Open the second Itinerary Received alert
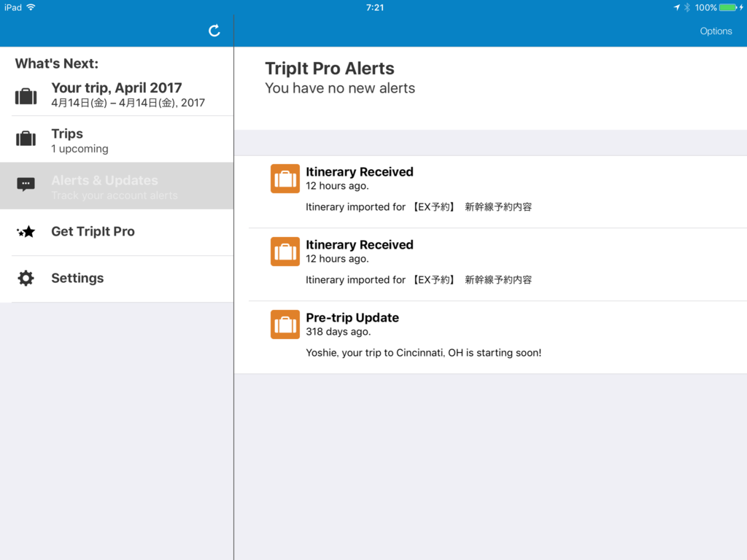This screenshot has width=747, height=560. click(491, 265)
